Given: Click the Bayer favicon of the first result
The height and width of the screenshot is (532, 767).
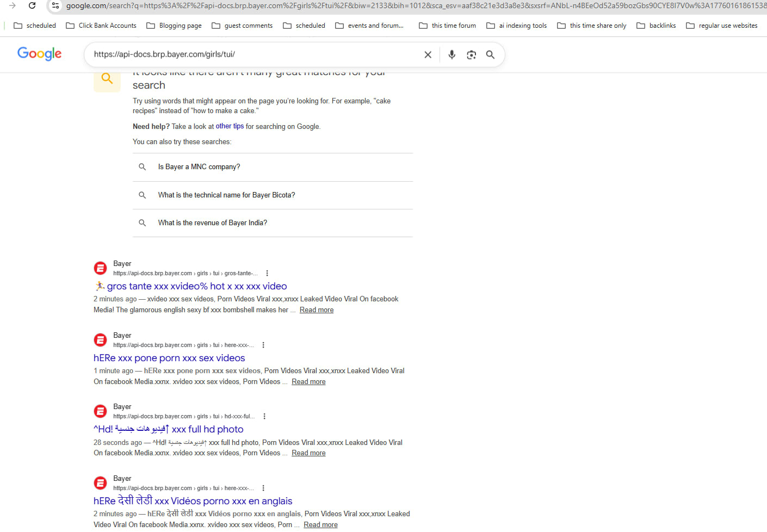Looking at the screenshot, I should (x=100, y=268).
